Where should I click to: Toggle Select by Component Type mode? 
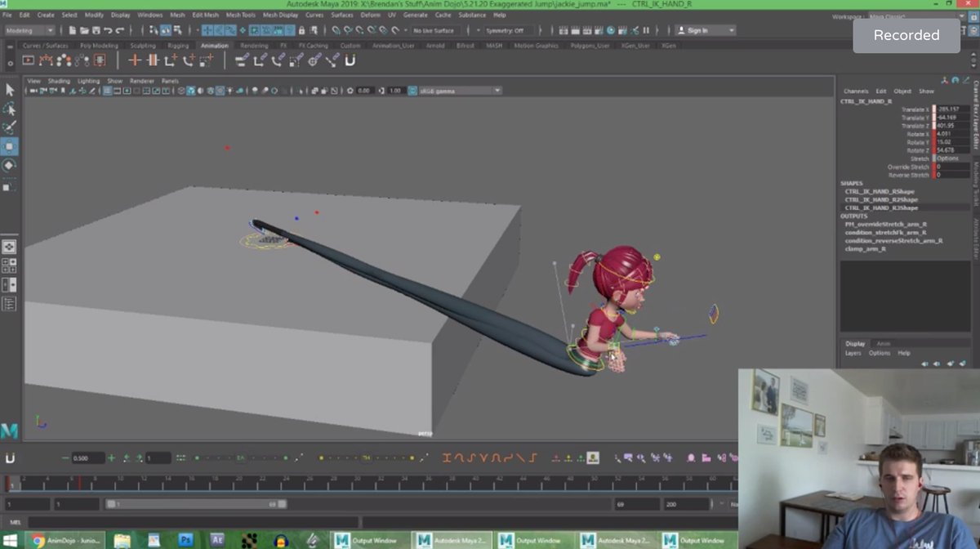click(x=177, y=30)
